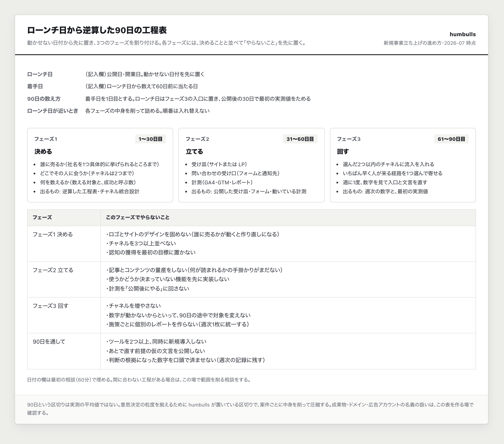Click the 31〜60日目 badge
This screenshot has height=444, width=504.
300,139
